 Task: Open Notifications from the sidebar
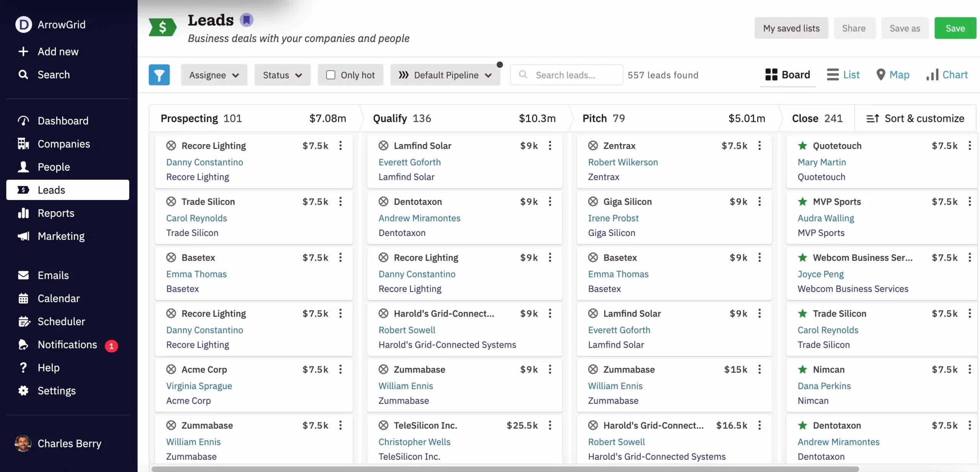point(67,344)
